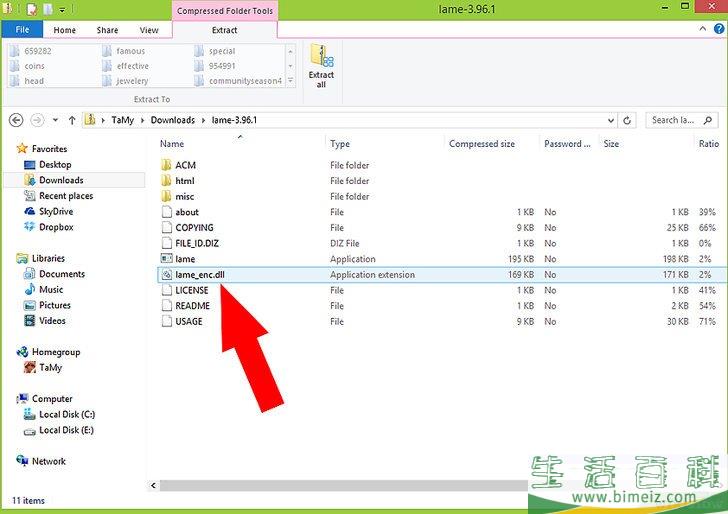Viewport: 728px width, 514px height.
Task: Switch to the Share ribbon tab
Action: (107, 30)
